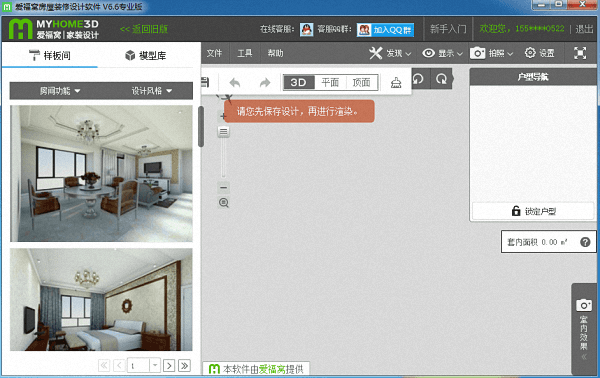Rotate view counterclockwise icon
This screenshot has width=600, height=378.
(418, 79)
